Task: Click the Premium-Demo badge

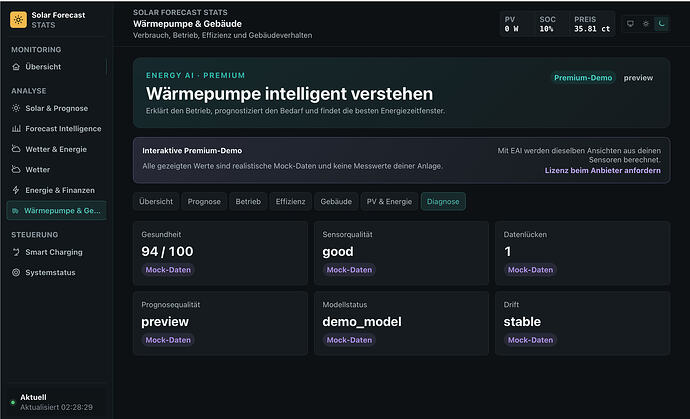Action: (x=583, y=78)
